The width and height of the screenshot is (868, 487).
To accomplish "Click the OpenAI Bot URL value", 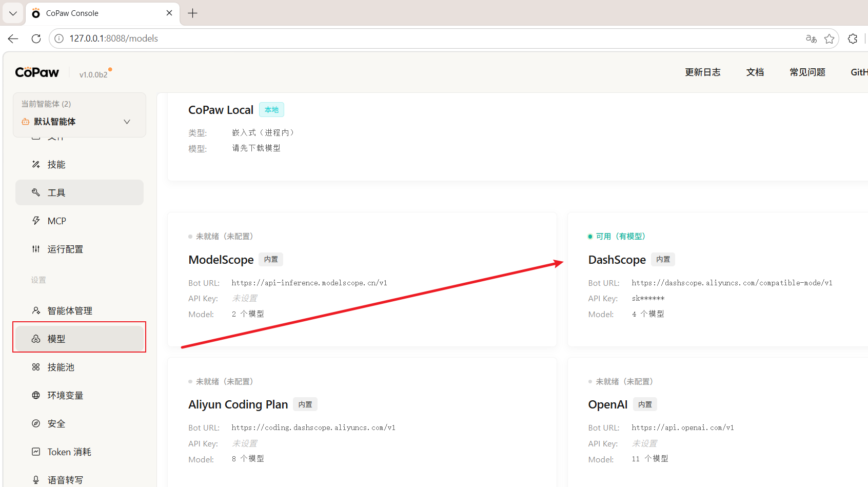I will pos(683,427).
